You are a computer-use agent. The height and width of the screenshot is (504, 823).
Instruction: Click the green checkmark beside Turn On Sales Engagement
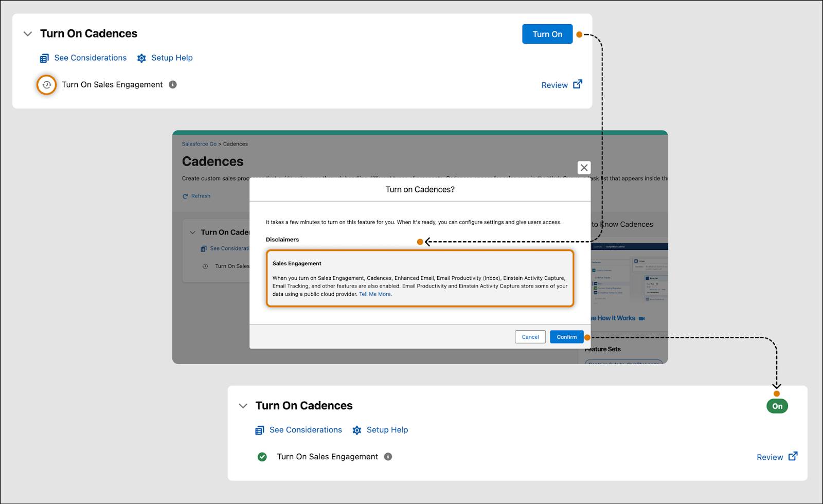262,457
